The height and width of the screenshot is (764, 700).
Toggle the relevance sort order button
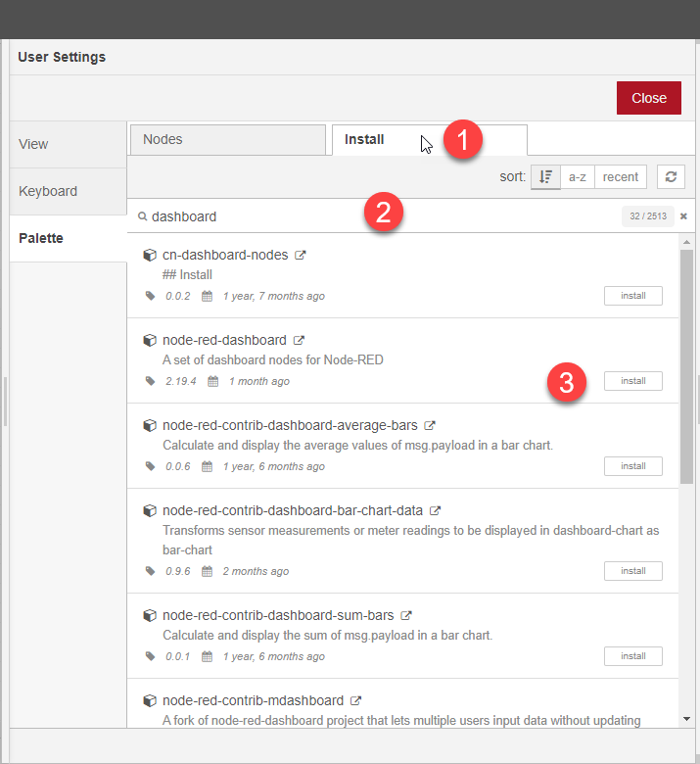[x=545, y=177]
